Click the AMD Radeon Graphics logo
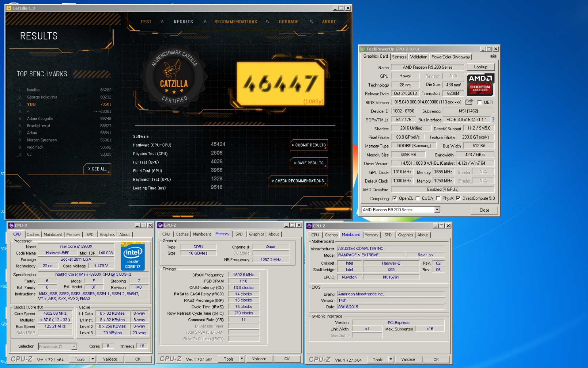588x368 pixels. (x=480, y=84)
